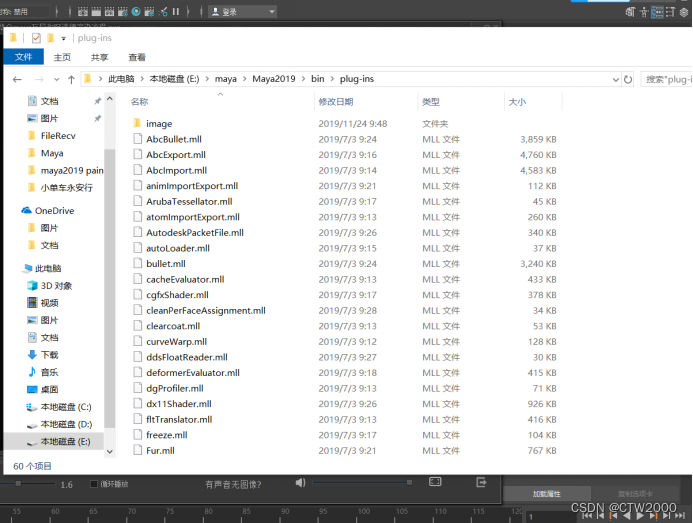Select the AbcBullet.mll file icon
This screenshot has height=523, width=693.
pyautogui.click(x=138, y=139)
